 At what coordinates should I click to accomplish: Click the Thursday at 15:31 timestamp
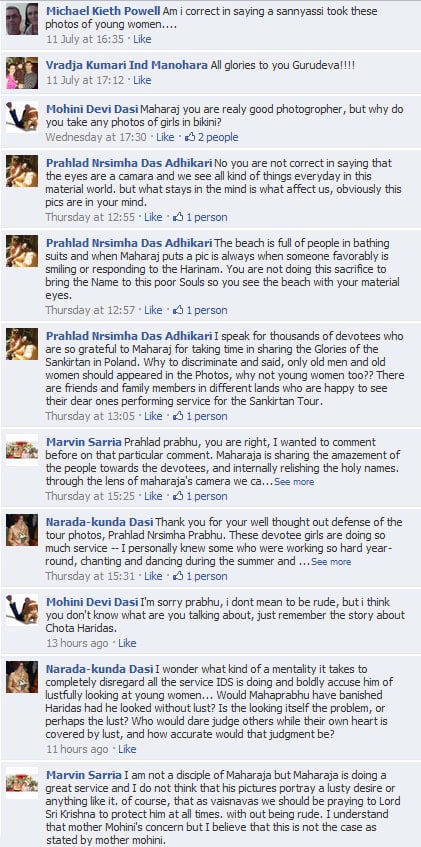pyautogui.click(x=90, y=576)
